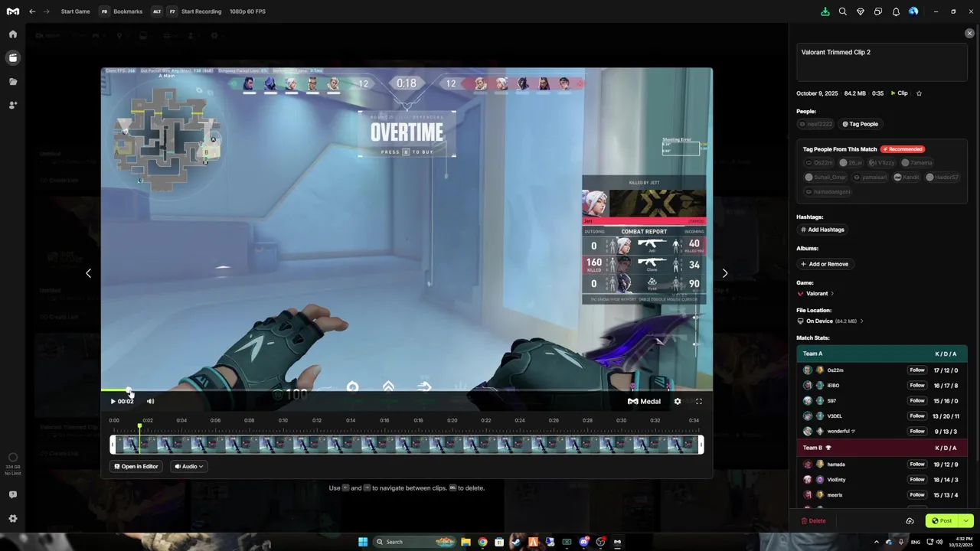Follow player ViolEnty
The width and height of the screenshot is (980, 551).
click(x=916, y=480)
